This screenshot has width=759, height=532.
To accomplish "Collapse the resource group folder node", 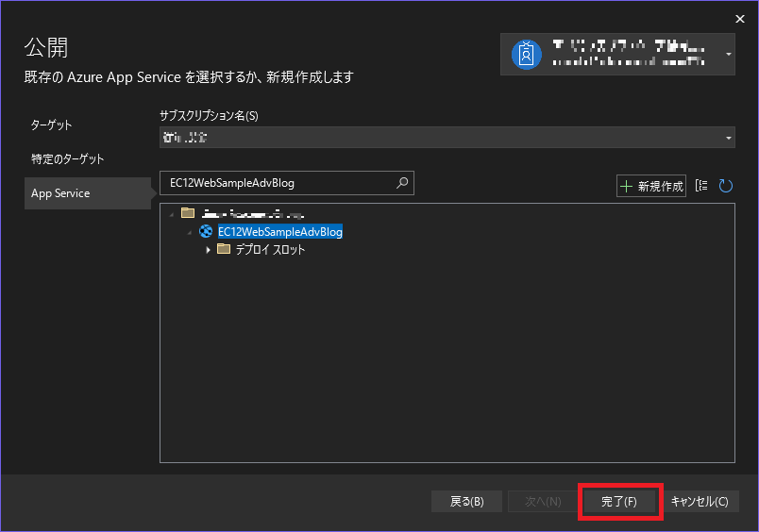I will tap(172, 214).
